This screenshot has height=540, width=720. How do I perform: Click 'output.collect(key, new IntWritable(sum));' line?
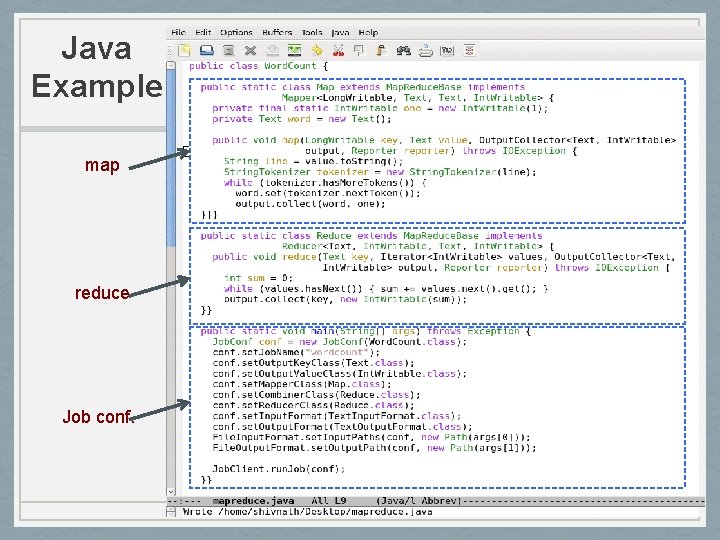[345, 299]
